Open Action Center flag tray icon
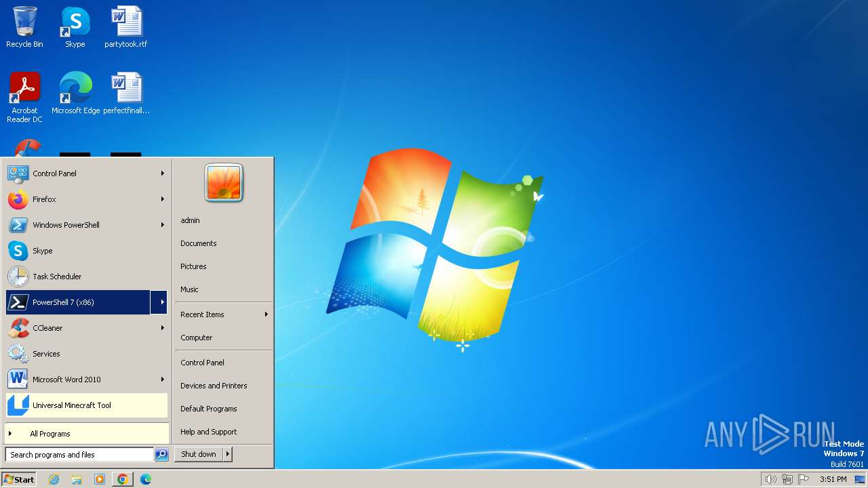 point(804,479)
